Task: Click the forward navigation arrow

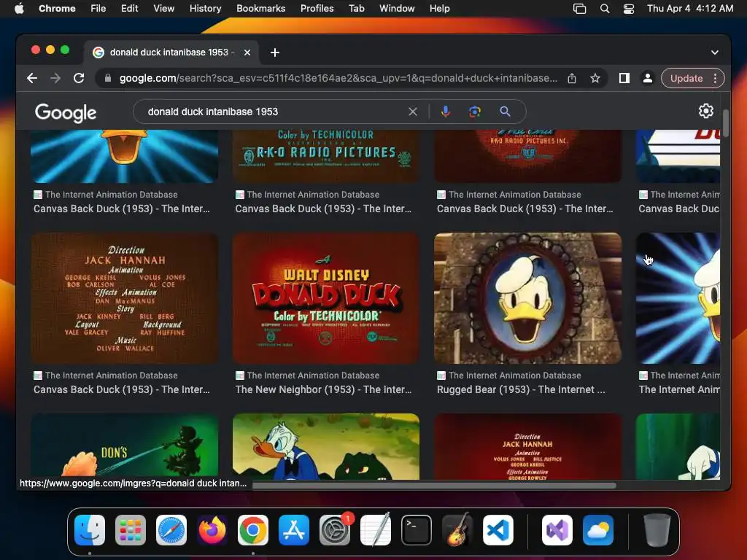Action: pyautogui.click(x=55, y=78)
